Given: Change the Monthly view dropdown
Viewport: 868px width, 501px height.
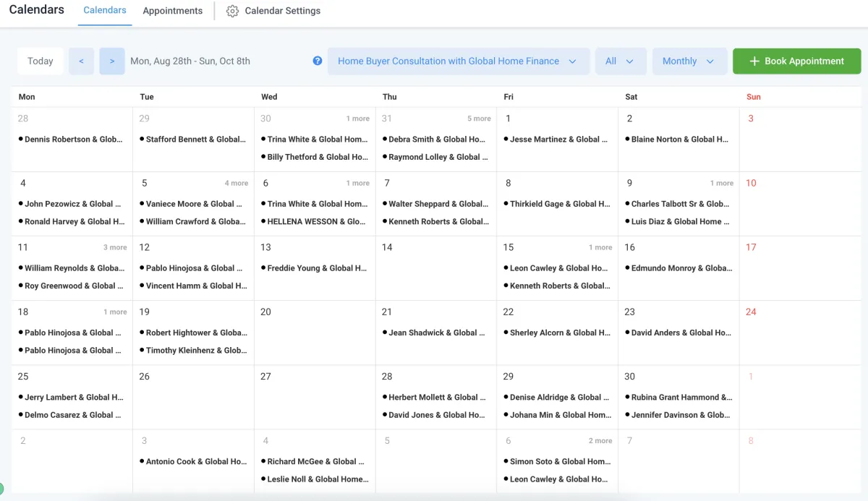Looking at the screenshot, I should pyautogui.click(x=689, y=61).
